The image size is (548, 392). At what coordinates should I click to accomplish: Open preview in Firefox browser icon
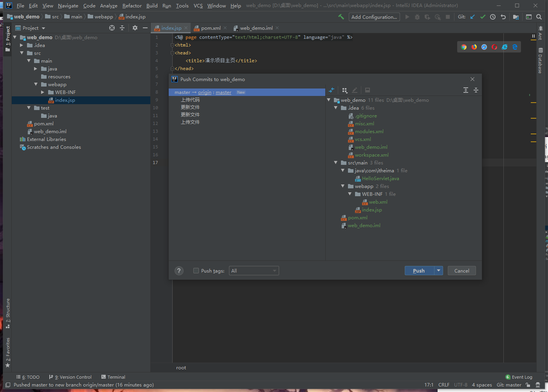[x=474, y=47]
